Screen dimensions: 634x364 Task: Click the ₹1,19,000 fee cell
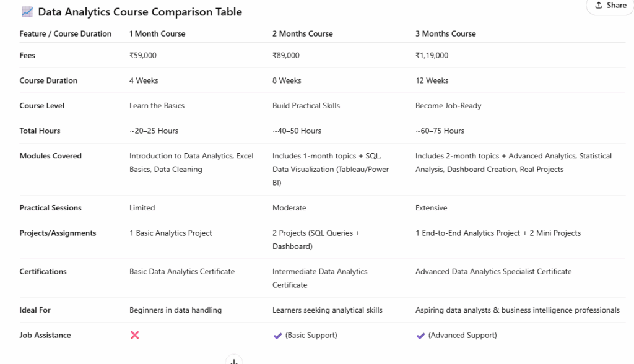(x=432, y=56)
